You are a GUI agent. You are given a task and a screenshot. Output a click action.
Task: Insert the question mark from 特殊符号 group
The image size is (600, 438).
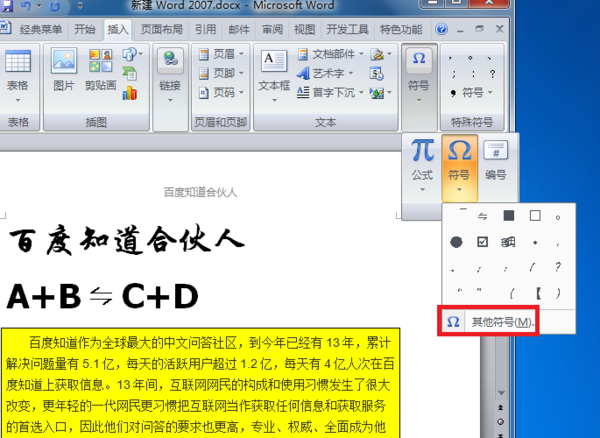[492, 74]
